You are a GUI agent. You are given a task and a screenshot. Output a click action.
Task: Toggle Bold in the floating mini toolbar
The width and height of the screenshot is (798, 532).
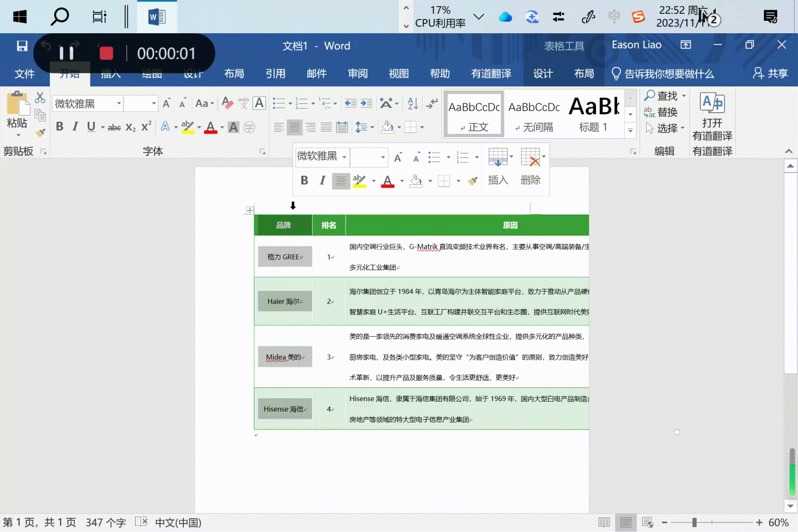(x=304, y=180)
